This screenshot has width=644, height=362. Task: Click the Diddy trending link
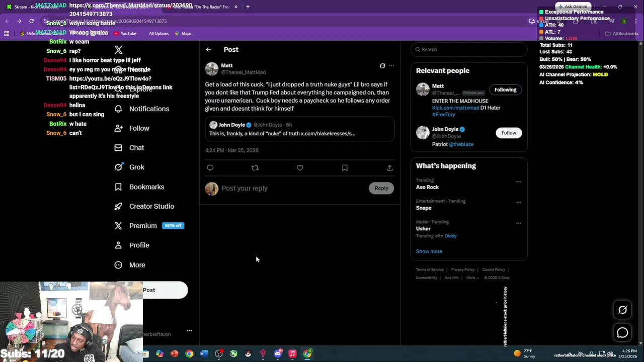[x=450, y=236]
